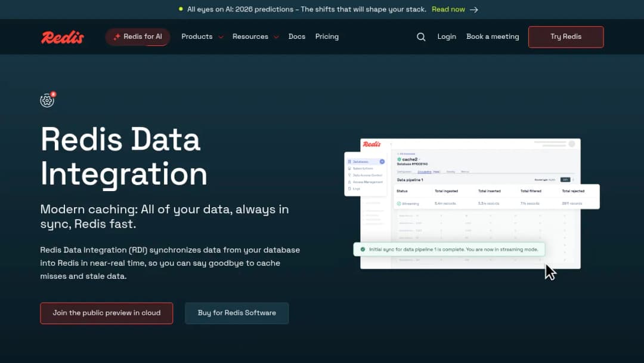Go to the Docs page
The width and height of the screenshot is (644, 363).
coord(297,36)
